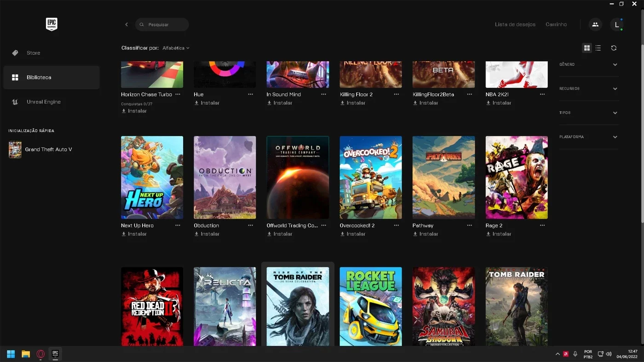Switch to grid view
Viewport: 644px width, 362px height.
point(587,48)
